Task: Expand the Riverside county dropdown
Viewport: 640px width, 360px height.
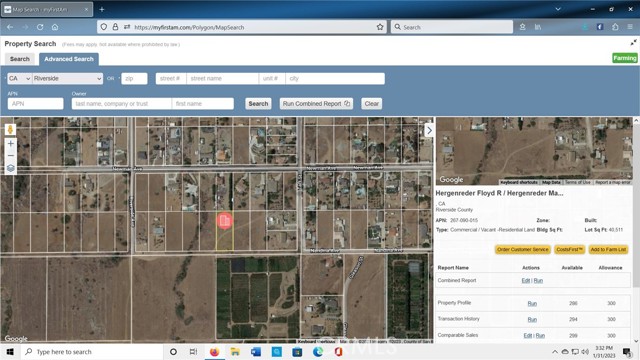Action: click(67, 78)
